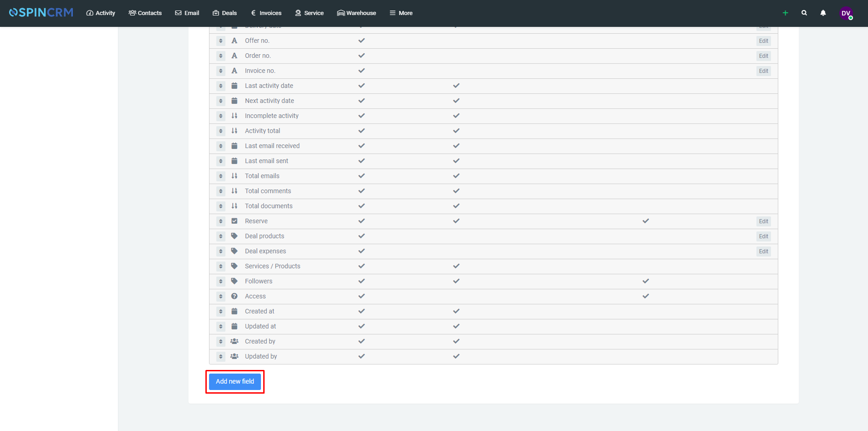
Task: Click the reorder handle for Total comments
Action: (221, 191)
